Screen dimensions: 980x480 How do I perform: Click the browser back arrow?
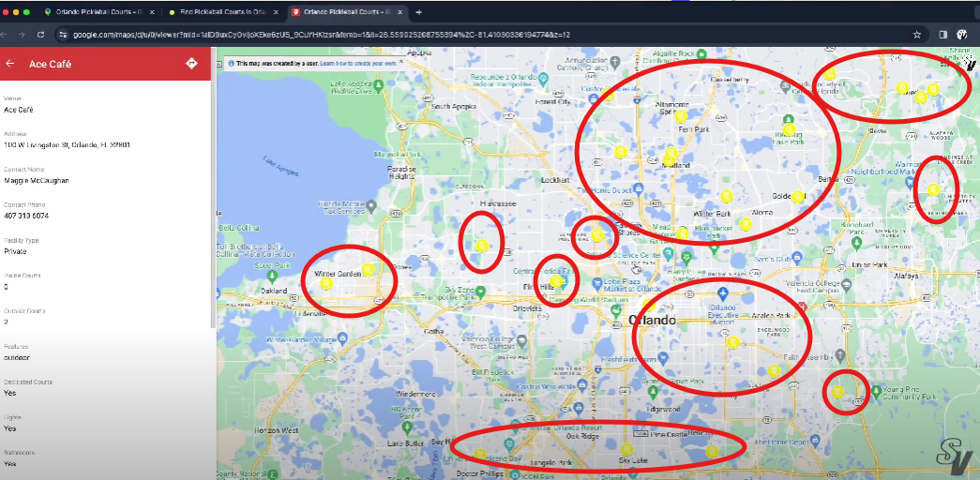pyautogui.click(x=5, y=35)
